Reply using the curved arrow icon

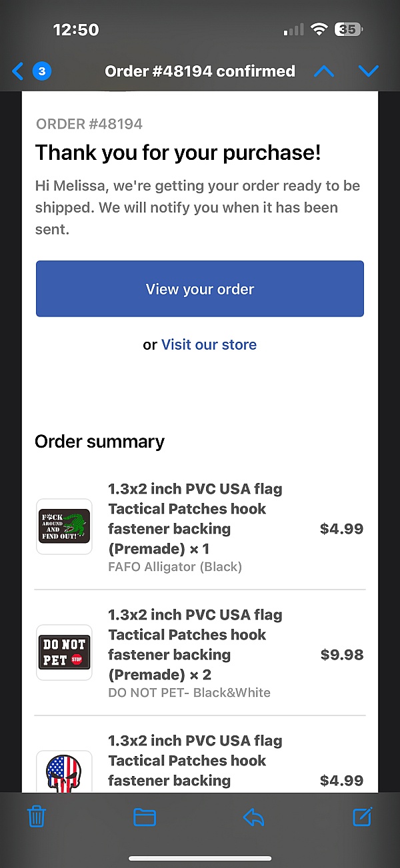(x=253, y=817)
